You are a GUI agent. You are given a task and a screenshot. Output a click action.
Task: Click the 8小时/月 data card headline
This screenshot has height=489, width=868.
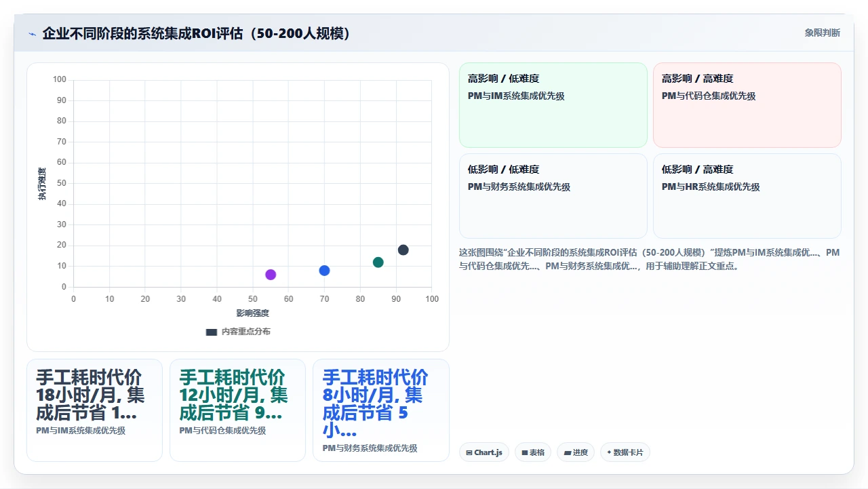375,404
